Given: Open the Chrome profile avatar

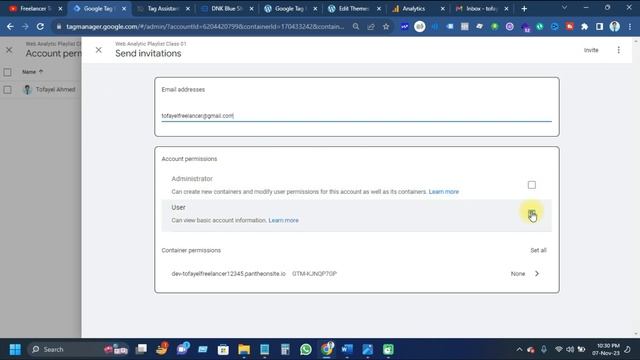Looking at the screenshot, I should [x=614, y=27].
